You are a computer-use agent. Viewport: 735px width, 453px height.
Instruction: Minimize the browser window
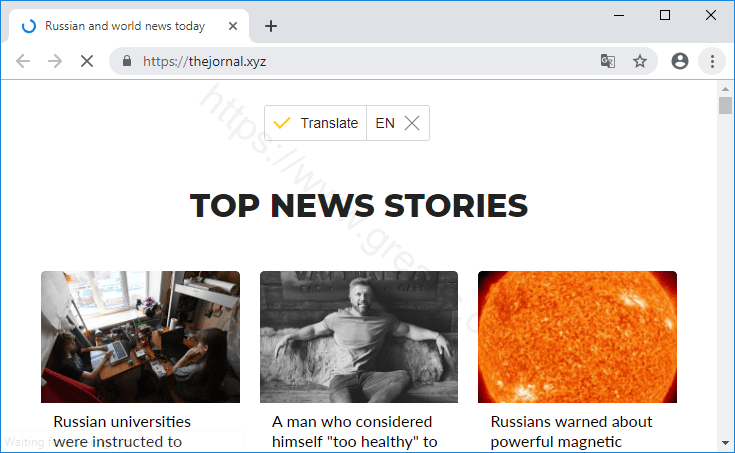tap(619, 15)
